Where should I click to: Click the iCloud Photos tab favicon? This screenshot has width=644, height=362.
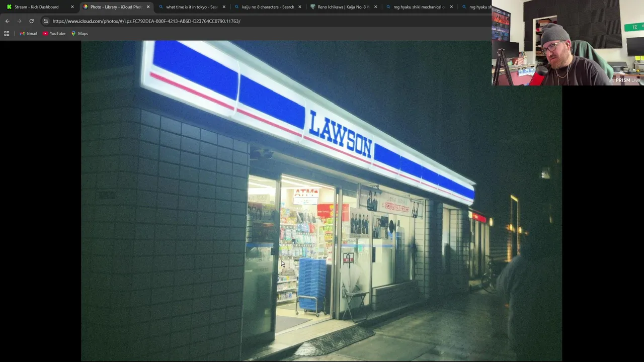pyautogui.click(x=85, y=7)
